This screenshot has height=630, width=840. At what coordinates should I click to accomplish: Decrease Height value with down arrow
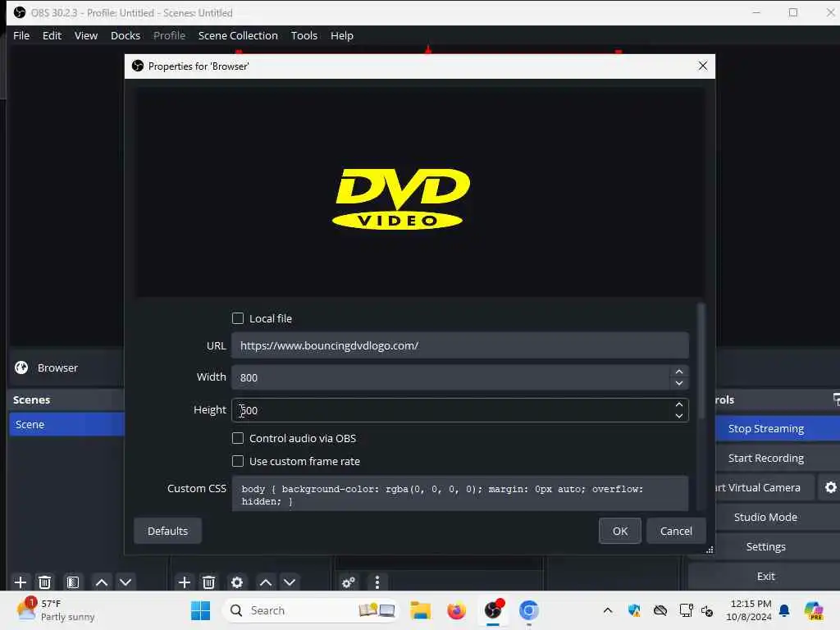[x=678, y=416]
